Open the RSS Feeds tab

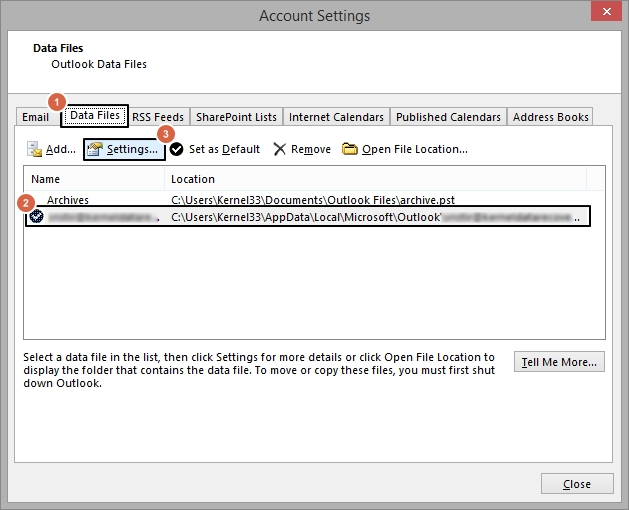coord(158,117)
